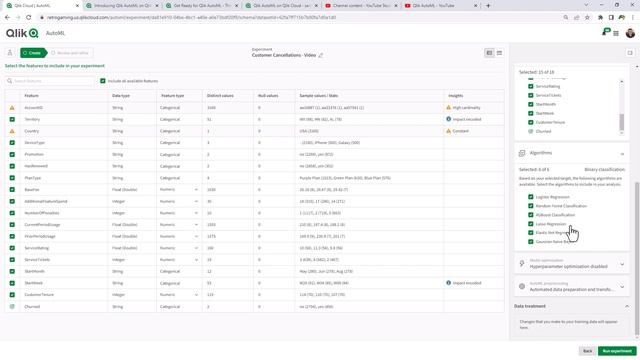Switch to the Channel content YouTube tab

coord(361,6)
